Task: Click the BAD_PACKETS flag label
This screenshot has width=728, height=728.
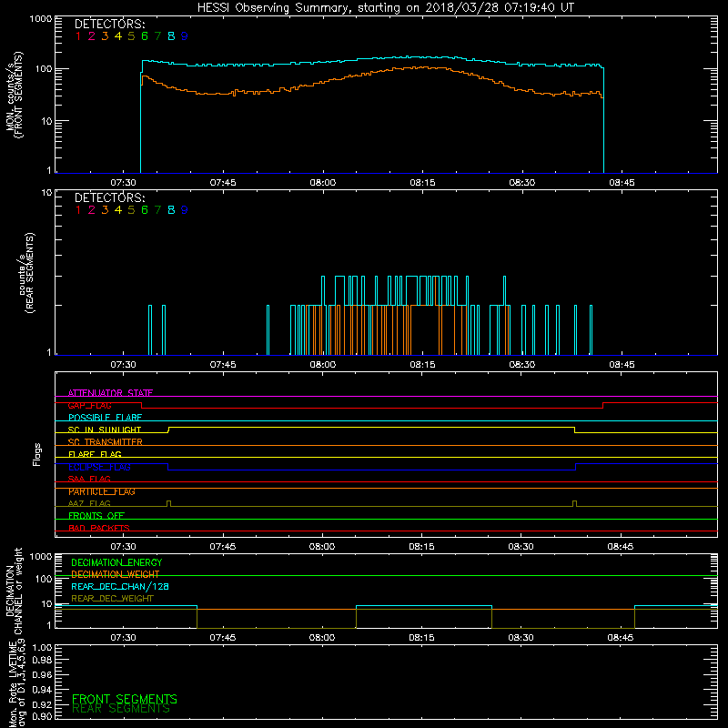Action: 99,528
